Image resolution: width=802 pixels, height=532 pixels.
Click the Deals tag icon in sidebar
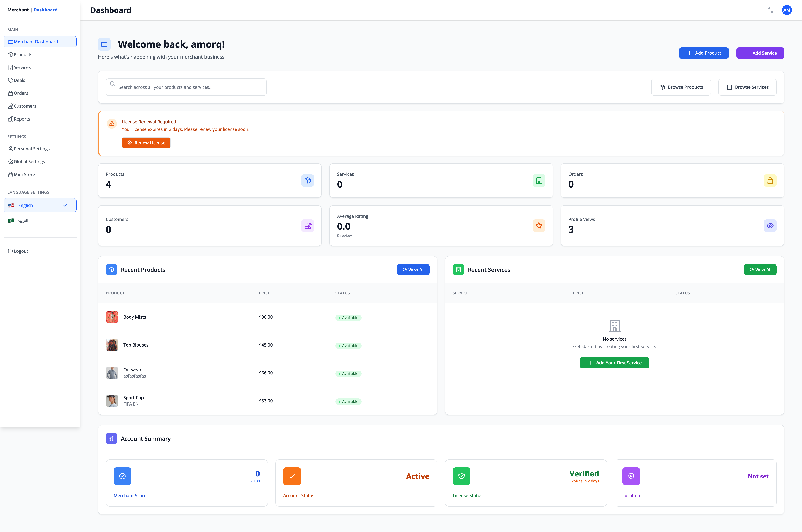click(11, 80)
